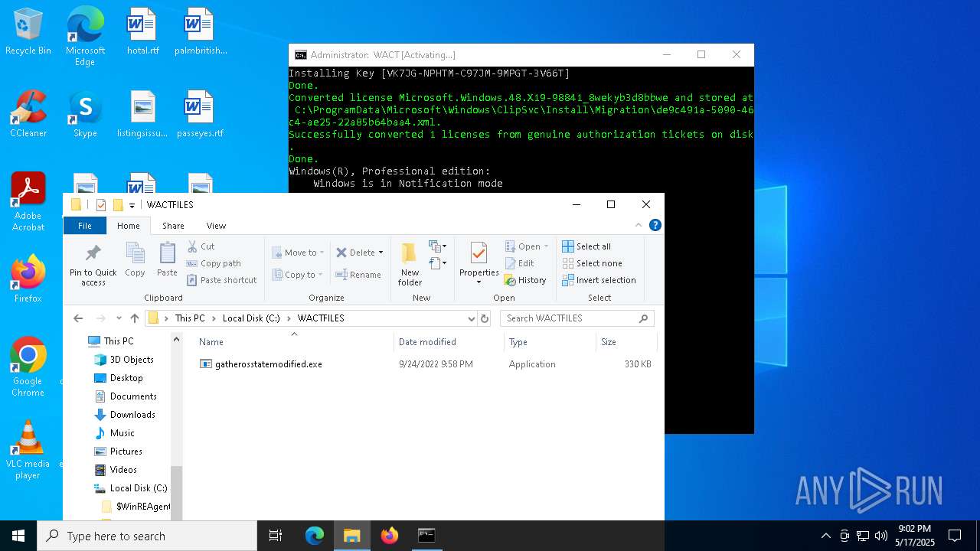Screen dimensions: 980x551
Task: Open the address bar history dropdown
Action: pyautogui.click(x=471, y=318)
